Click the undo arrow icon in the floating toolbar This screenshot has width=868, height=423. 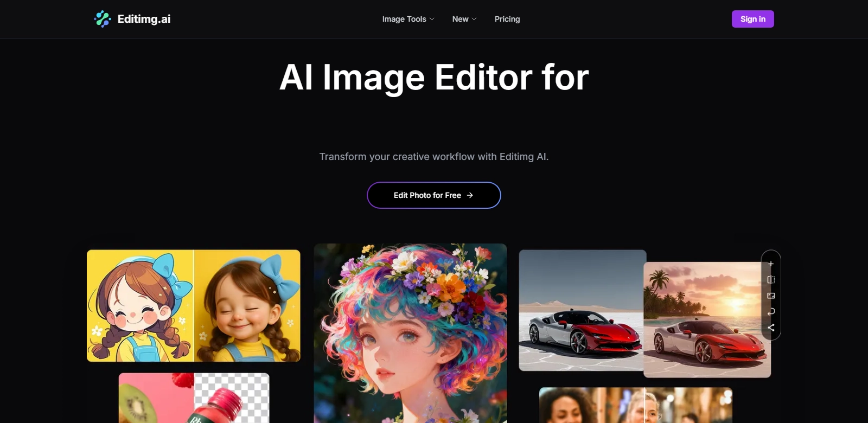pyautogui.click(x=771, y=312)
